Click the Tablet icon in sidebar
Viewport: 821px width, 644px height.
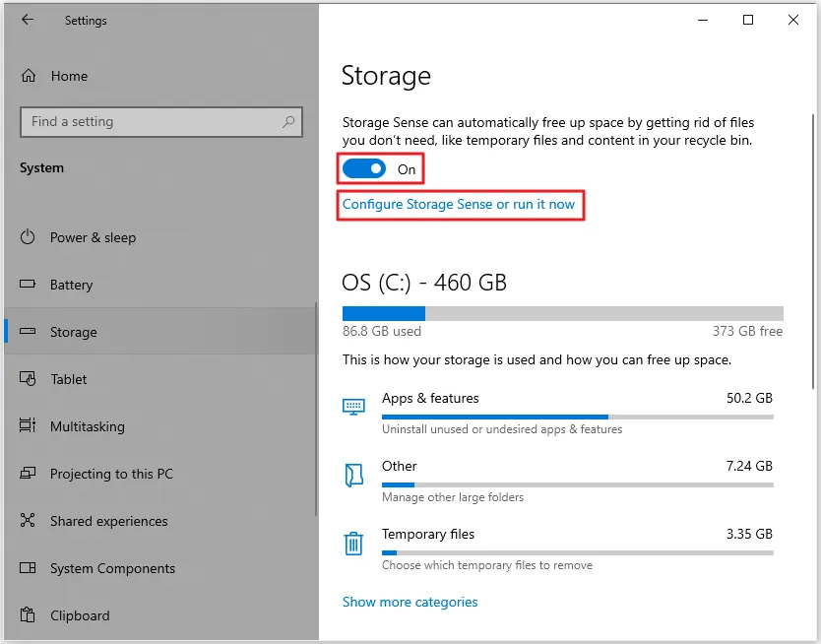click(x=28, y=378)
